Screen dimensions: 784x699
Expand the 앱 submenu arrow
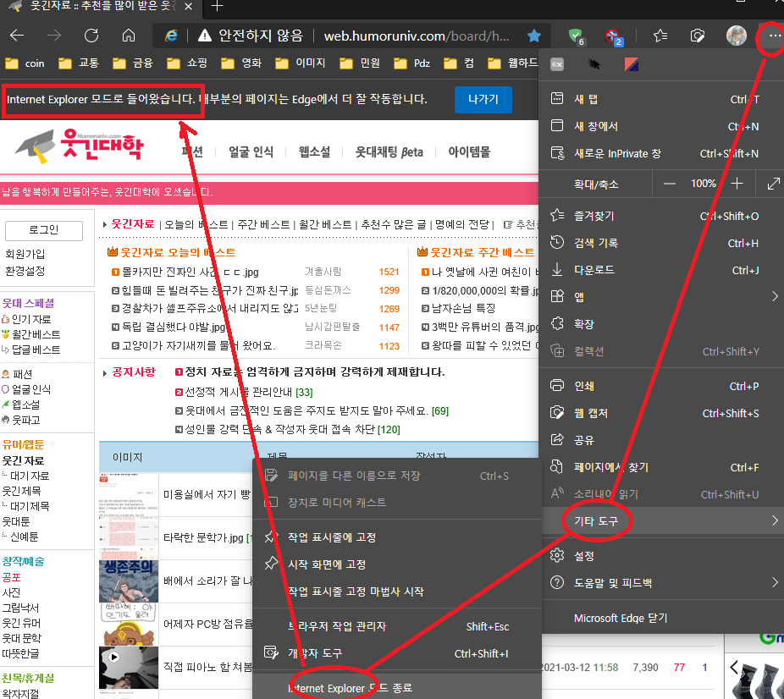(x=775, y=296)
